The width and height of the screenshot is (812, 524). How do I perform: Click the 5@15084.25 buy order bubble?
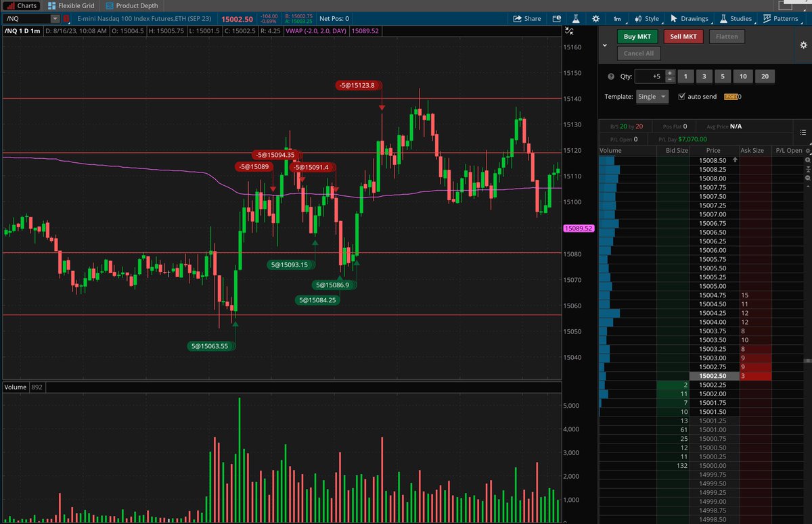[x=318, y=300]
